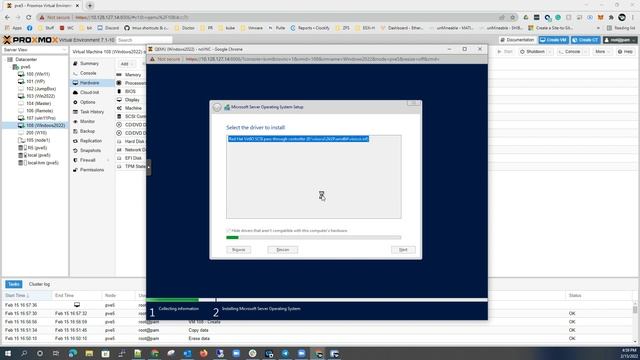Toggle hide incompatible drivers checkbox
The height and width of the screenshot is (360, 640).
pyautogui.click(x=228, y=231)
